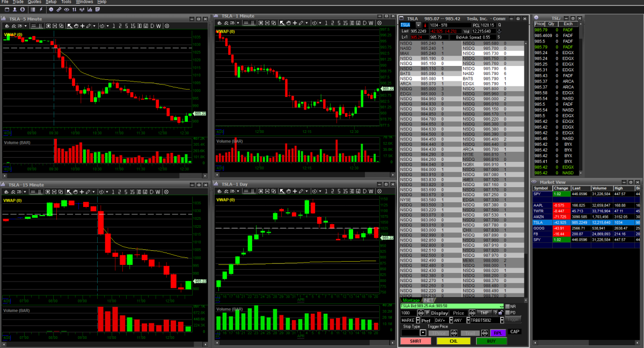
Task: Click the purple RPL button
Action: point(497,332)
